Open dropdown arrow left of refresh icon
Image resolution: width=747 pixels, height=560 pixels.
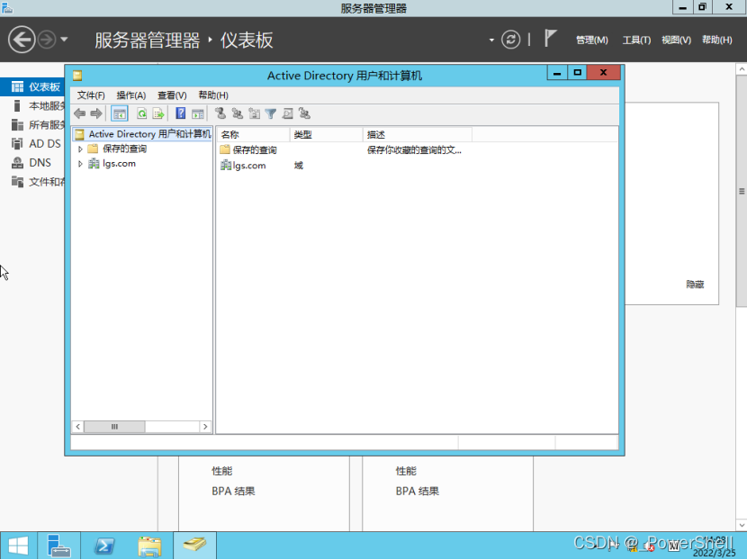tap(491, 40)
